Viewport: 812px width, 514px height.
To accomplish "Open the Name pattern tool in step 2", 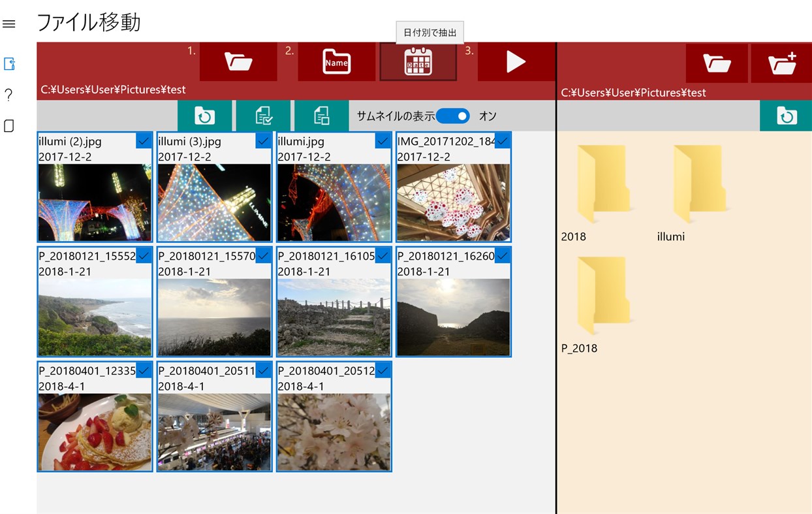I will click(336, 63).
